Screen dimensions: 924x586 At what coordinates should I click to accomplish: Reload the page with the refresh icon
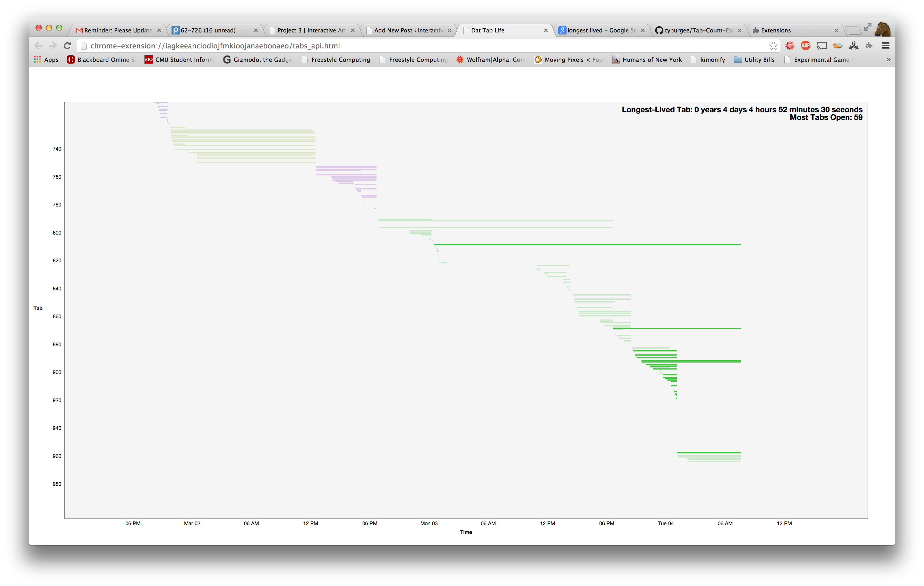(x=67, y=46)
